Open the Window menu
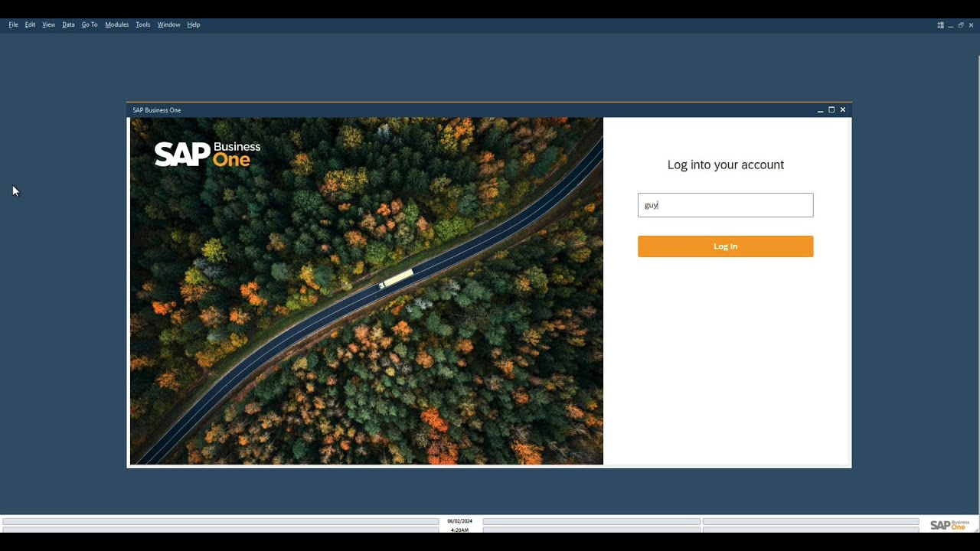This screenshot has width=980, height=551. click(x=168, y=24)
